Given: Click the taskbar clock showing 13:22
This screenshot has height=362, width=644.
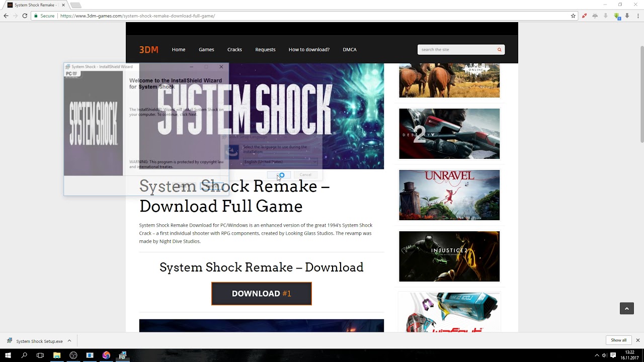Looking at the screenshot, I should [x=629, y=355].
